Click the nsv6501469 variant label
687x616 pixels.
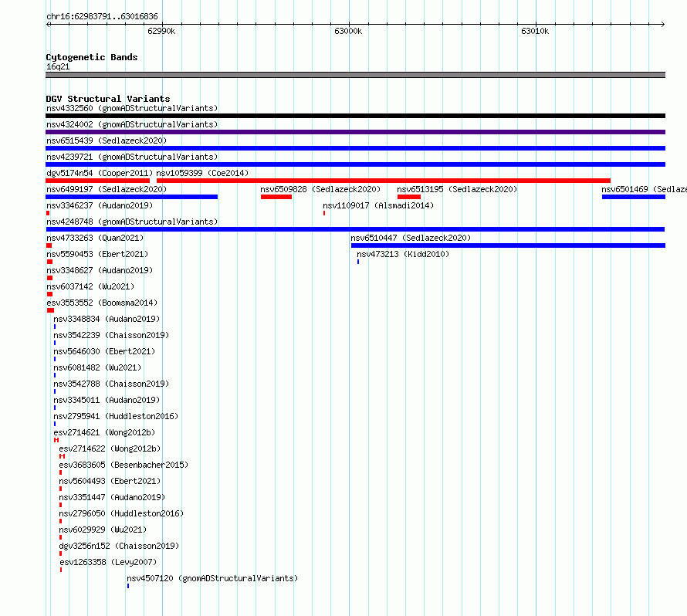click(644, 189)
